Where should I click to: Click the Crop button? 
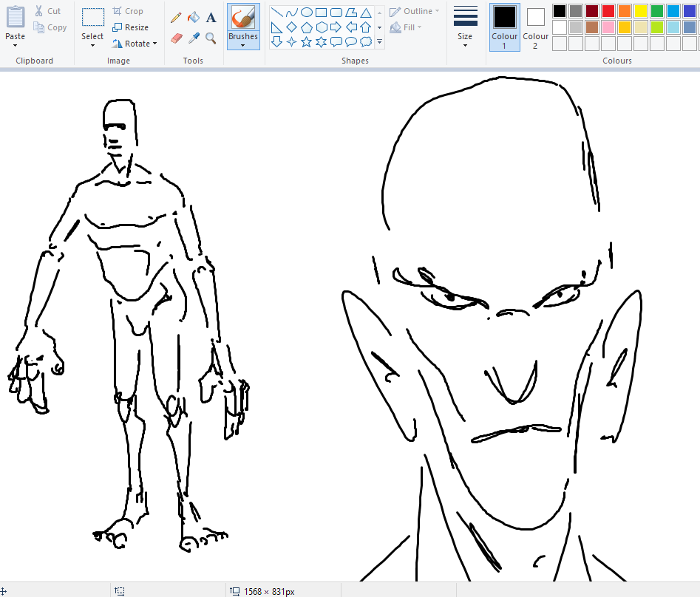128,11
